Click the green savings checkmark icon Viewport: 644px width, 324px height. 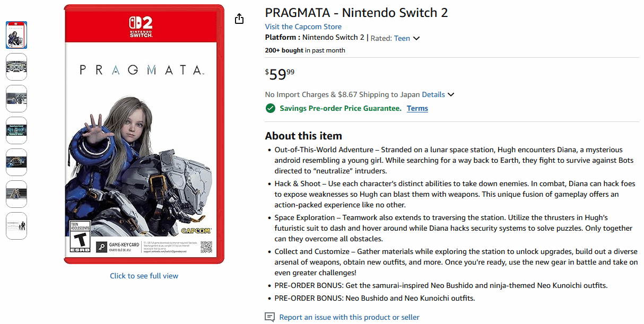click(271, 108)
